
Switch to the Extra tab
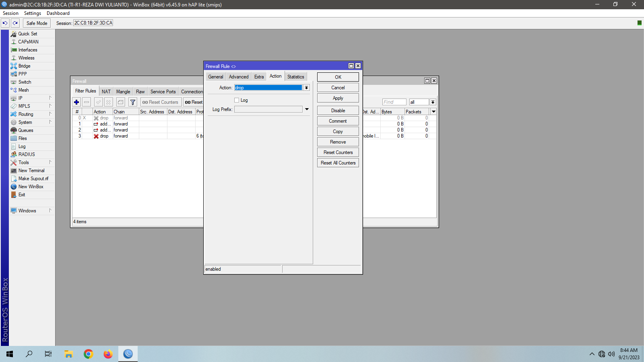tap(259, 77)
